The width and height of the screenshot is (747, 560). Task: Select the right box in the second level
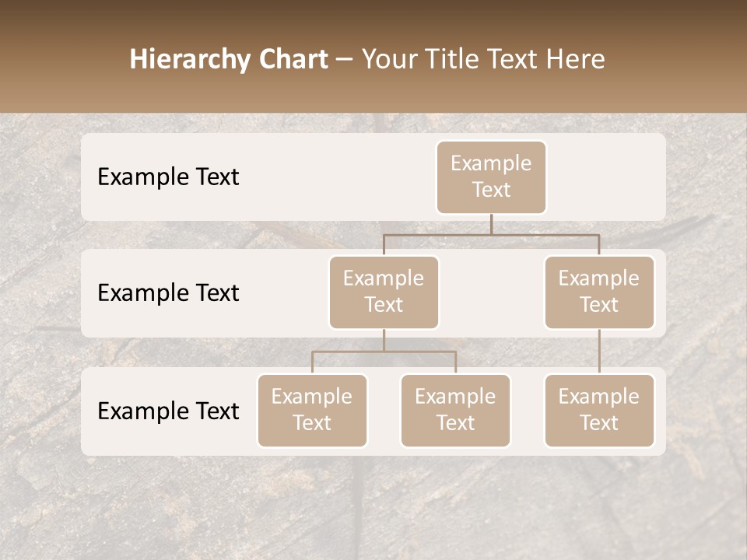(599, 292)
